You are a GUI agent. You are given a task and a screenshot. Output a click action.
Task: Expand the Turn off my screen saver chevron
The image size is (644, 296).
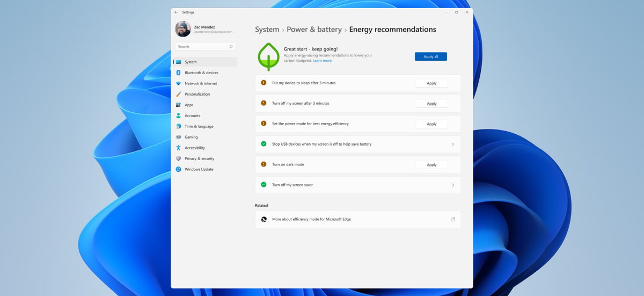point(452,185)
